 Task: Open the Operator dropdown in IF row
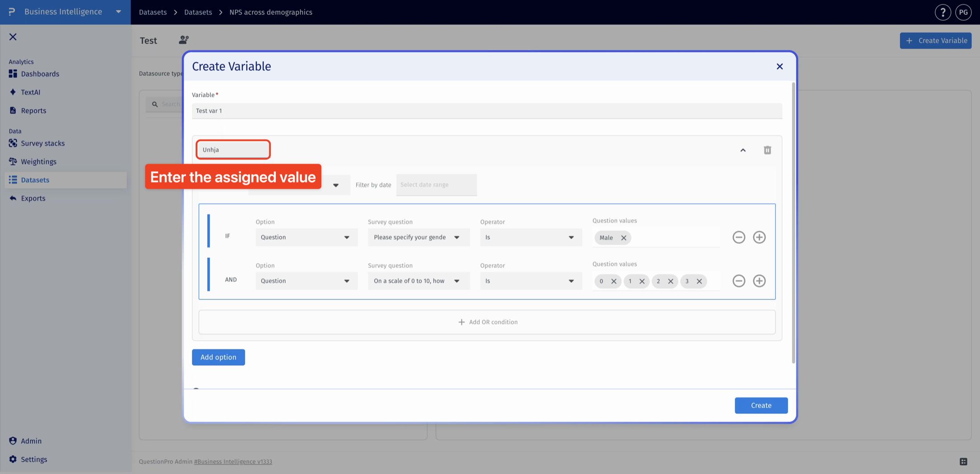pyautogui.click(x=531, y=237)
